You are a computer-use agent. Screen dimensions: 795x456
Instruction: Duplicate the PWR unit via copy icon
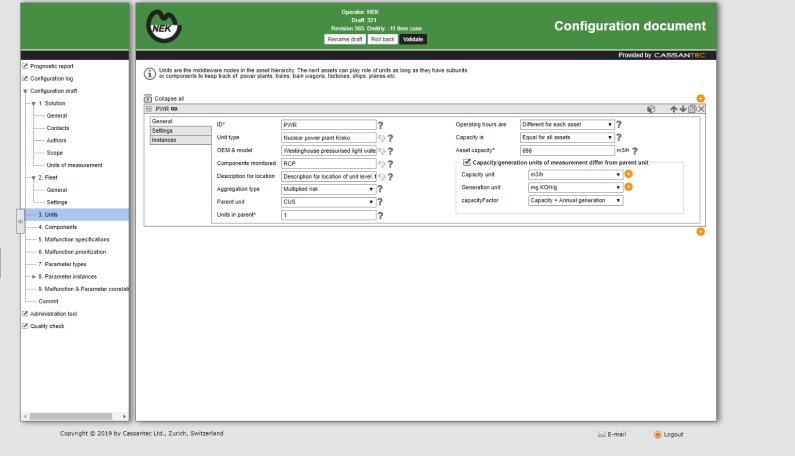pos(692,109)
